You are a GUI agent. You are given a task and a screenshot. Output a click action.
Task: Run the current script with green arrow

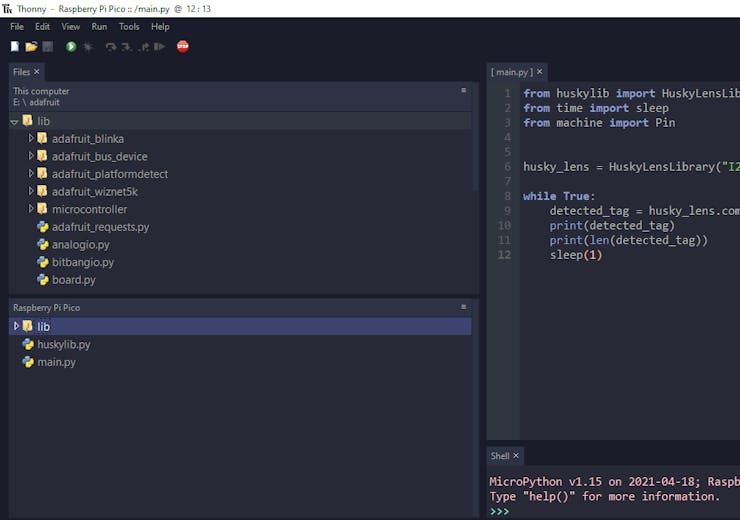(71, 46)
